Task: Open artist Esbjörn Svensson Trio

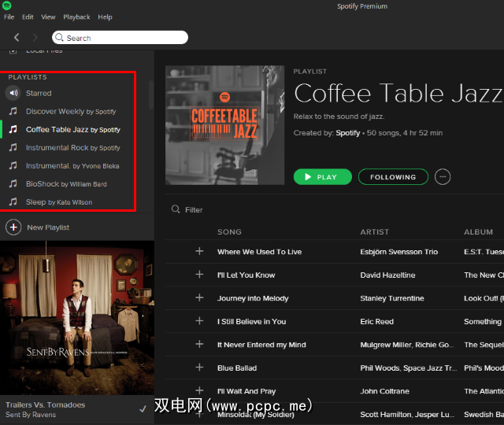Action: tap(399, 252)
